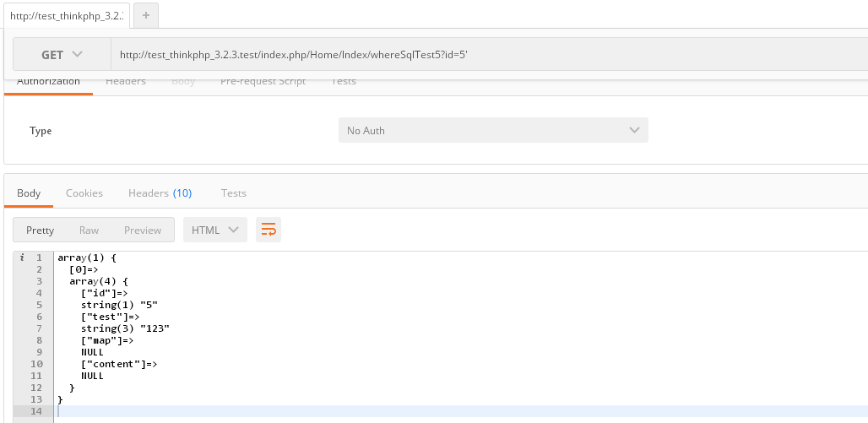Open the request Tests tab
The height and width of the screenshot is (423, 868).
click(x=344, y=81)
